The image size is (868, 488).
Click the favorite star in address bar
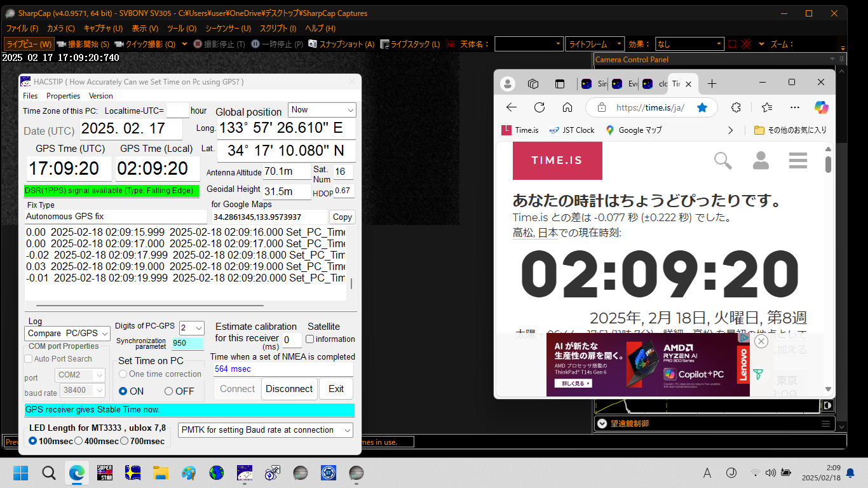click(x=702, y=107)
